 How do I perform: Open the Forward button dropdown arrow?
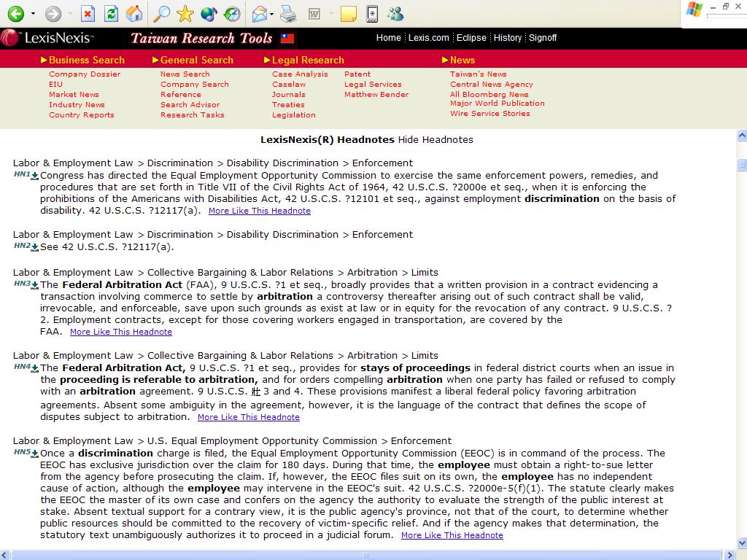(70, 14)
